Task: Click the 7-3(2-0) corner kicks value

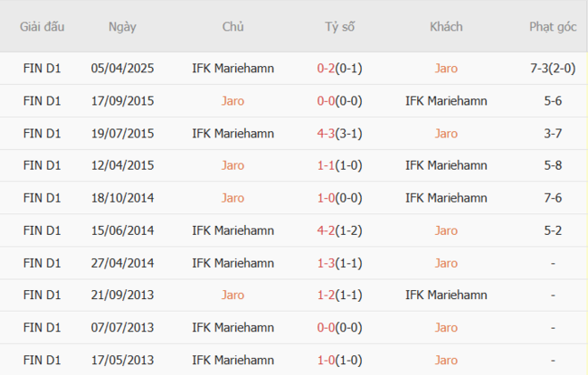Action: 553,68
